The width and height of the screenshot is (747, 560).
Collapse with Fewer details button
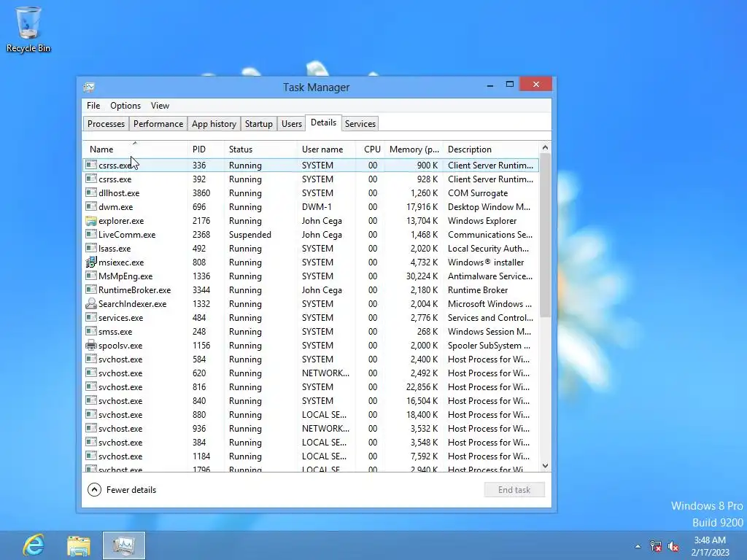pos(122,489)
